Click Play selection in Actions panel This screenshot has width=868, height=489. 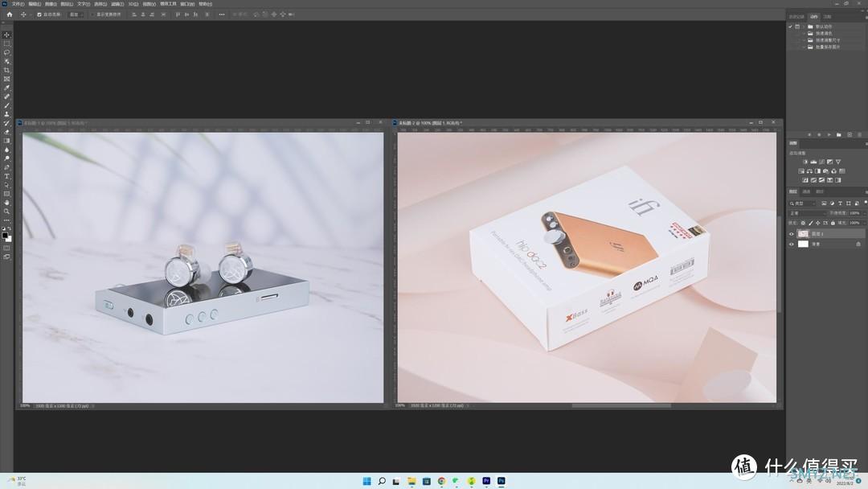(829, 134)
